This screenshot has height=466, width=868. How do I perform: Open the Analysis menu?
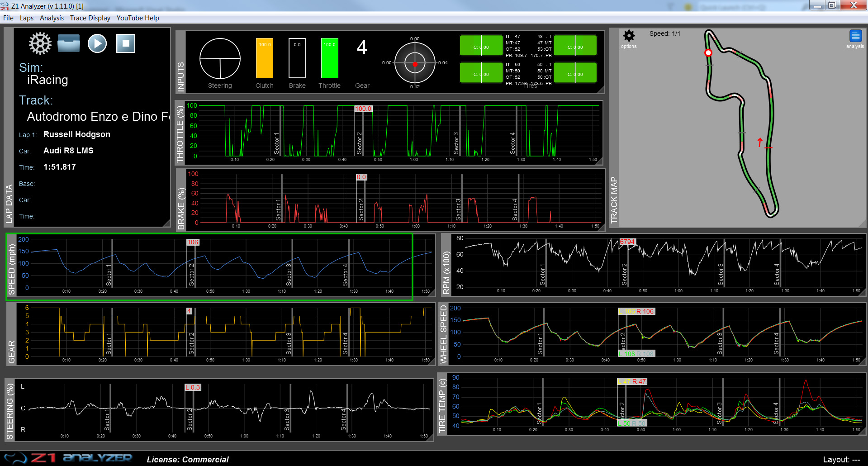(x=52, y=18)
